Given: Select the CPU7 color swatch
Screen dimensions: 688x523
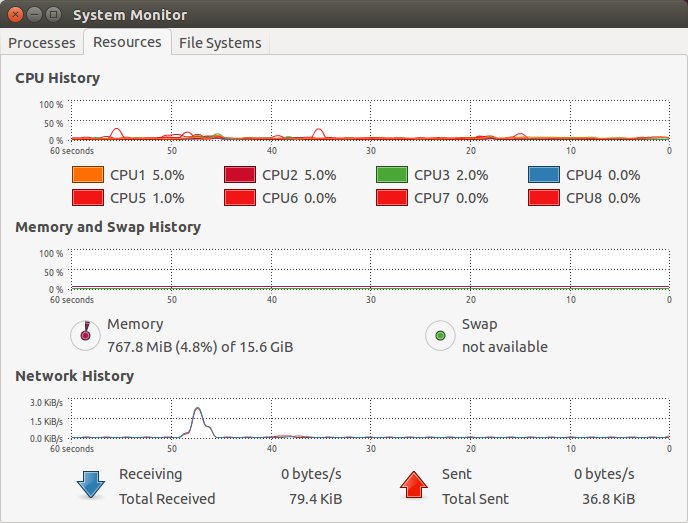Looking at the screenshot, I should 392,198.
